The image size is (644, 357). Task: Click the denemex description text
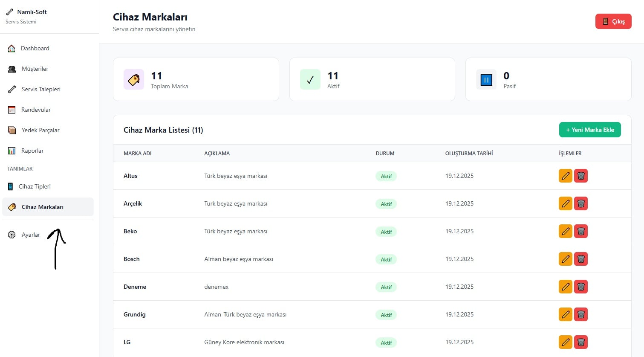tap(217, 287)
